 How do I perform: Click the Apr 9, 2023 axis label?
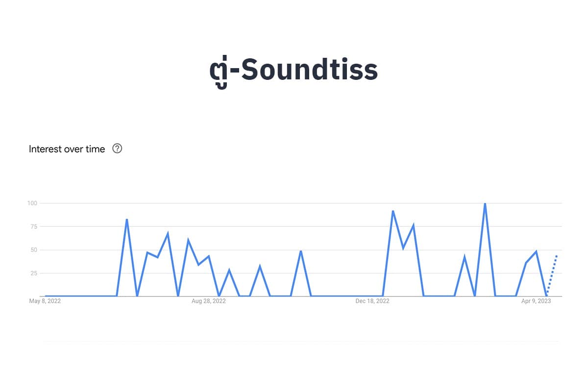[x=536, y=301]
